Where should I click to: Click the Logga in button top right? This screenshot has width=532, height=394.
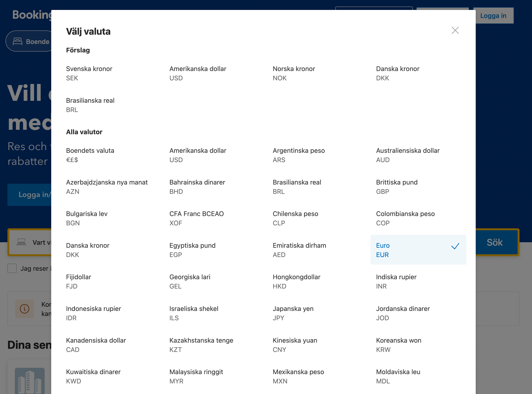[x=493, y=16]
